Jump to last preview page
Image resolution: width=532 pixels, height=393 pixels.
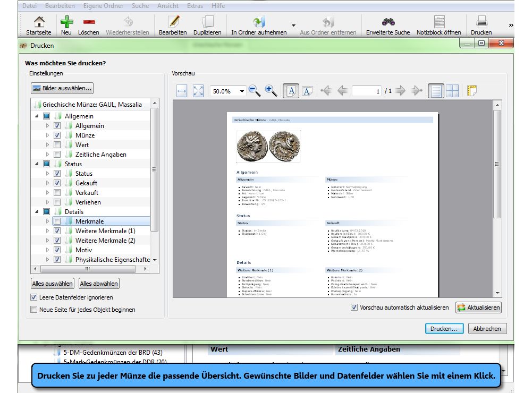417,90
